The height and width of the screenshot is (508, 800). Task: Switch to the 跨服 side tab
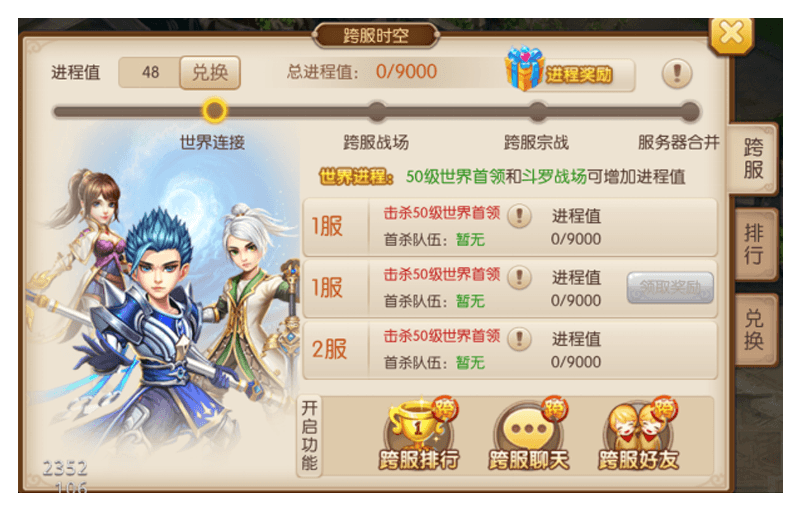coord(754,159)
